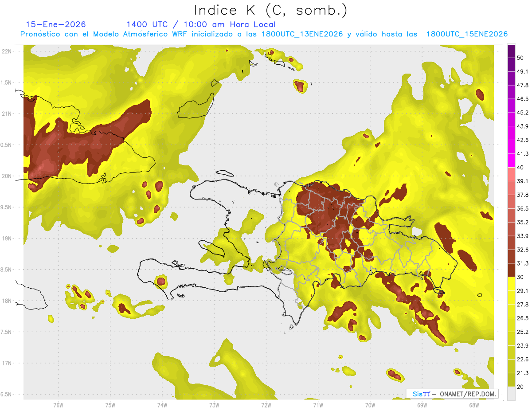The height and width of the screenshot is (411, 532).
Task: Click the color bar label '22.6'
Action: point(523,360)
